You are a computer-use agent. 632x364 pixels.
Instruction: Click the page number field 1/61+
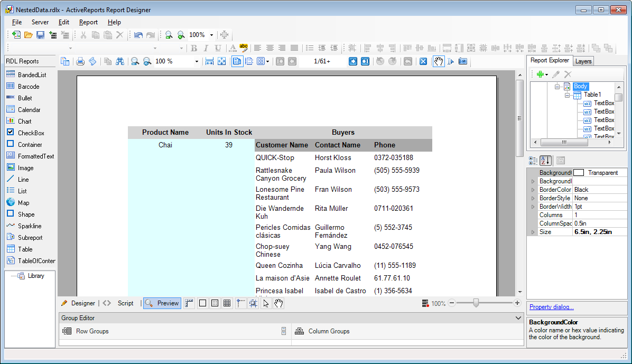pos(322,61)
